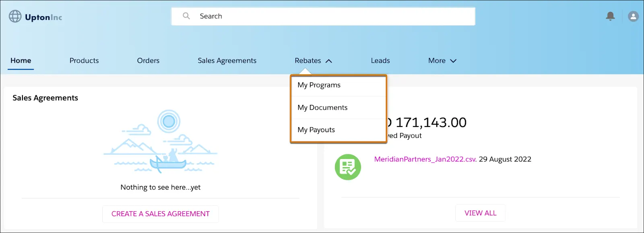Open the Sales Agreements tab
Screen dimensions: 644x233
click(x=227, y=61)
